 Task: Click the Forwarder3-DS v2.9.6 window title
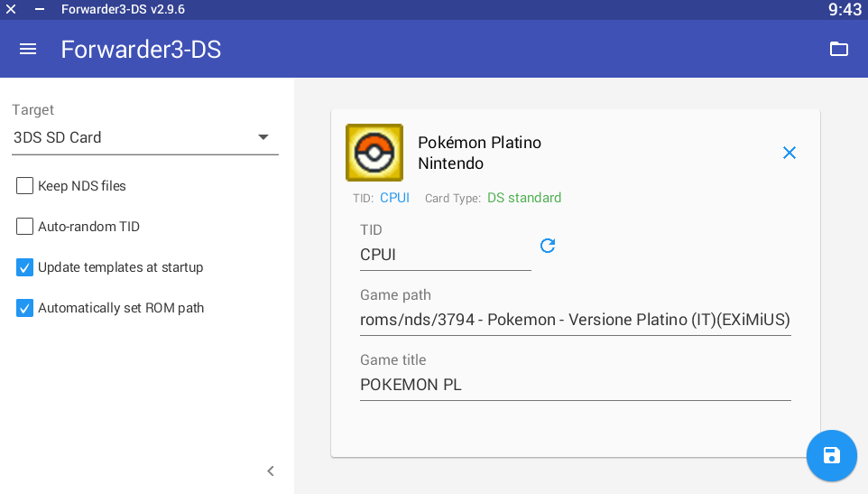pyautogui.click(x=123, y=9)
